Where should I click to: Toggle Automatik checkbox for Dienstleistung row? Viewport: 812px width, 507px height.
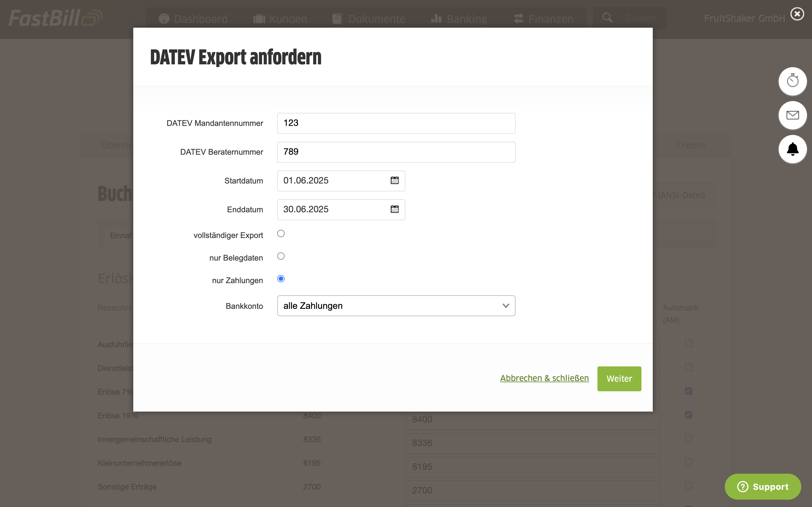[x=688, y=367]
